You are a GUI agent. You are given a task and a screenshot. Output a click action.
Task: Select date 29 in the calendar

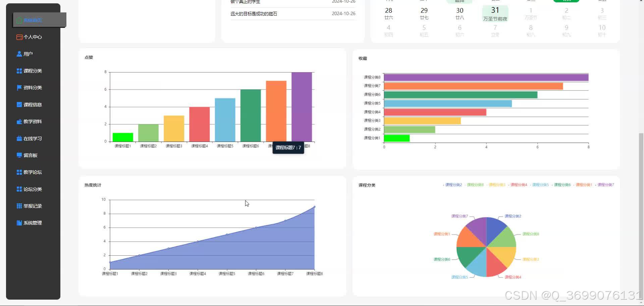424,14
